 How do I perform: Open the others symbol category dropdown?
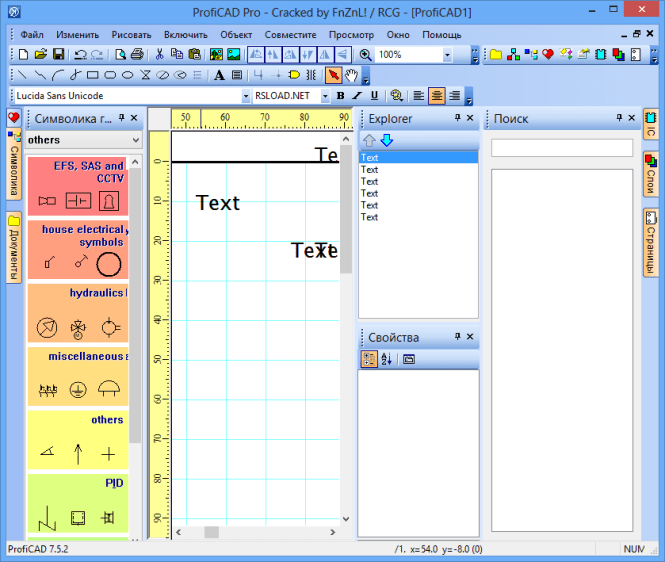click(136, 140)
